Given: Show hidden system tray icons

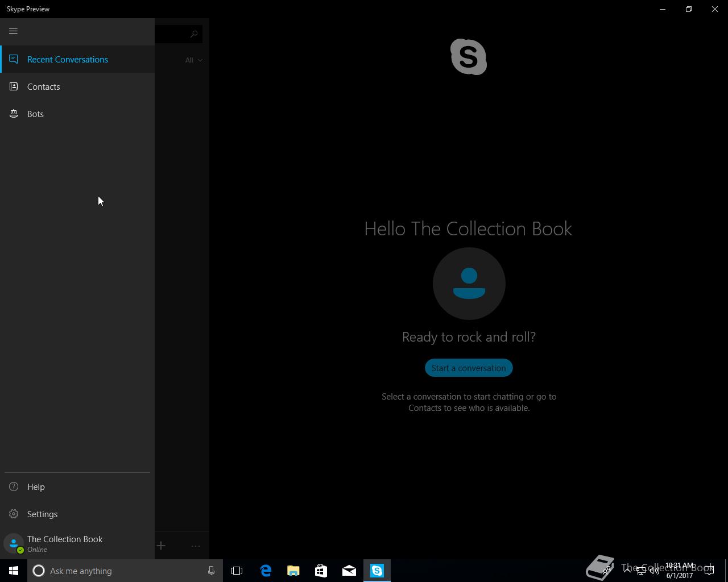Looking at the screenshot, I should (627, 571).
